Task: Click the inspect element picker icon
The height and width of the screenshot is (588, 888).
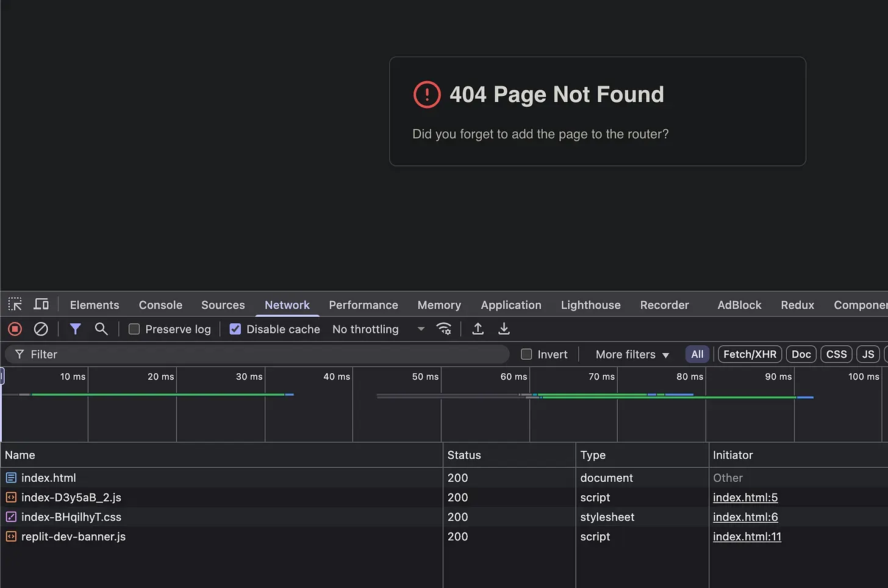Action: coord(15,304)
